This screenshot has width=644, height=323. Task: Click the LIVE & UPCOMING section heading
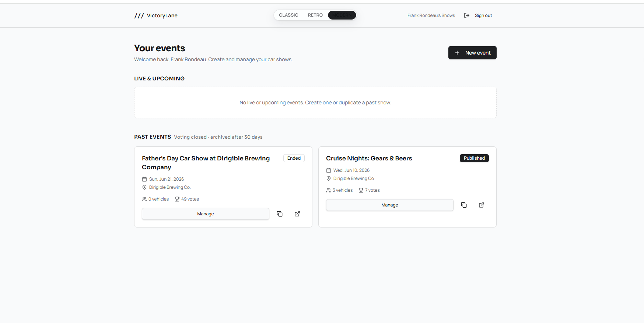159,79
